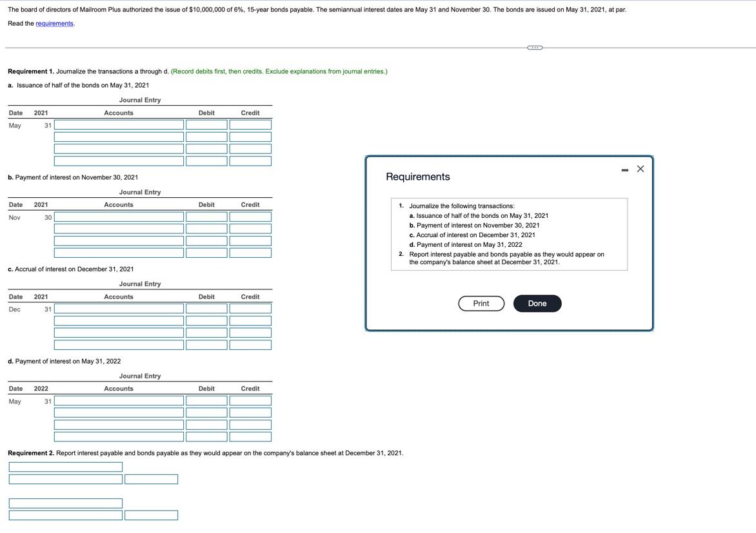Click the Debit field beside May 31 accounts

(206, 124)
